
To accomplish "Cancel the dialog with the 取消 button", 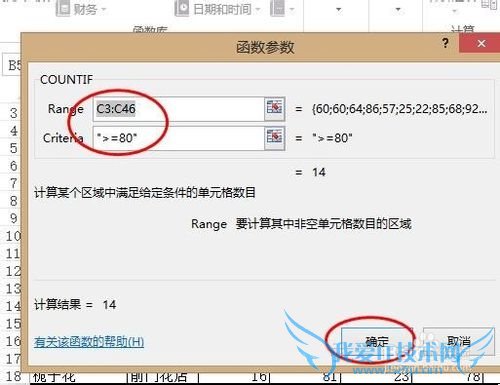I will coord(459,342).
